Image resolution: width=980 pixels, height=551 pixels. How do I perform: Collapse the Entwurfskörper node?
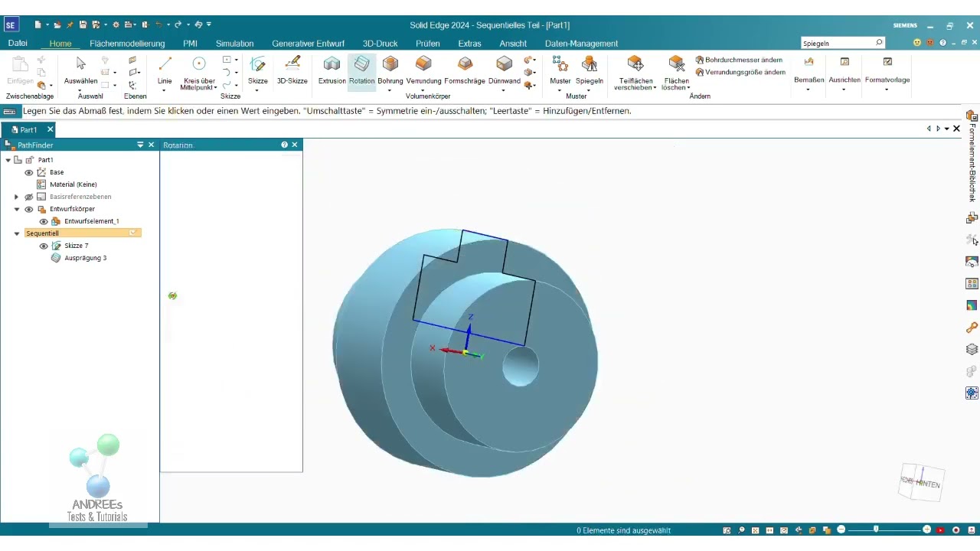point(17,209)
